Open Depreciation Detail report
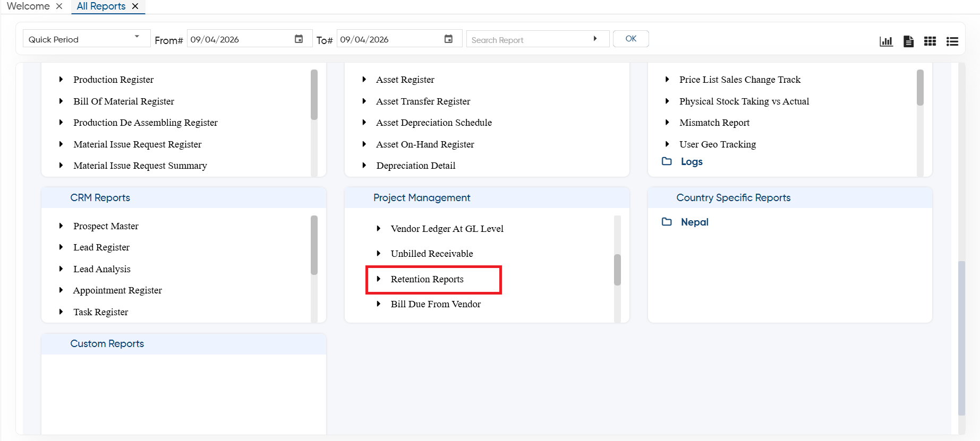The height and width of the screenshot is (441, 980). pos(416,166)
